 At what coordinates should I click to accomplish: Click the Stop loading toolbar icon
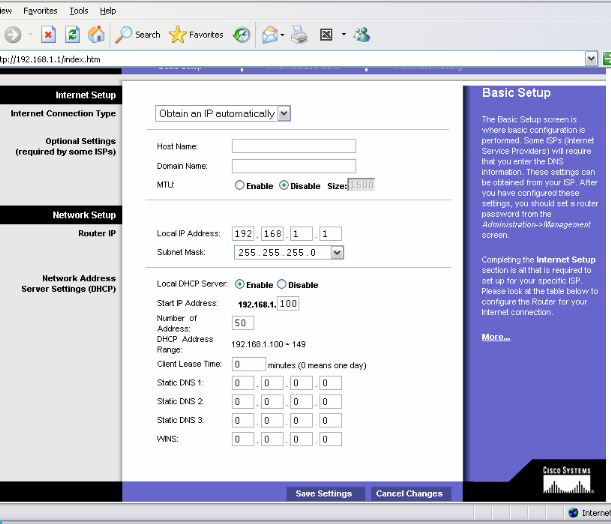[48, 35]
